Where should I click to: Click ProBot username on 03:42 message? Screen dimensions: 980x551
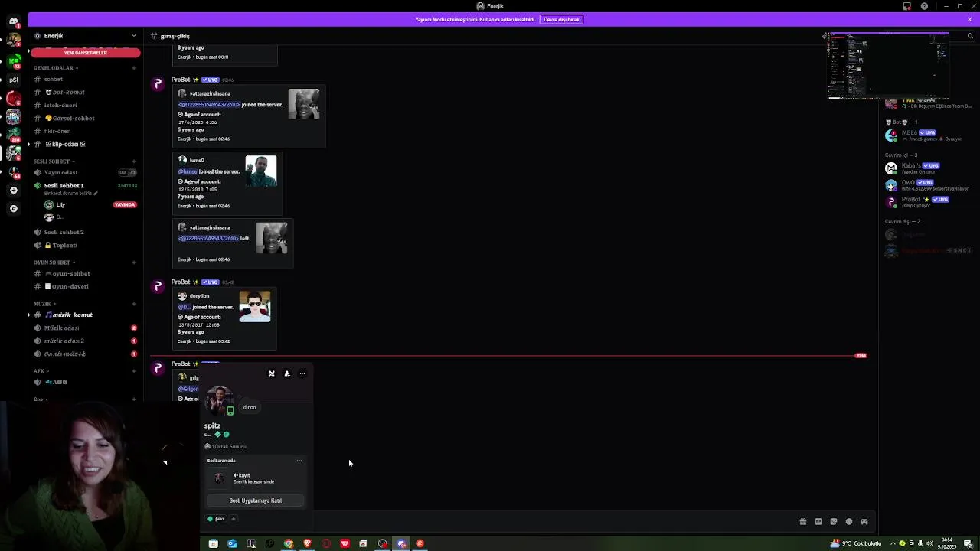click(x=181, y=282)
